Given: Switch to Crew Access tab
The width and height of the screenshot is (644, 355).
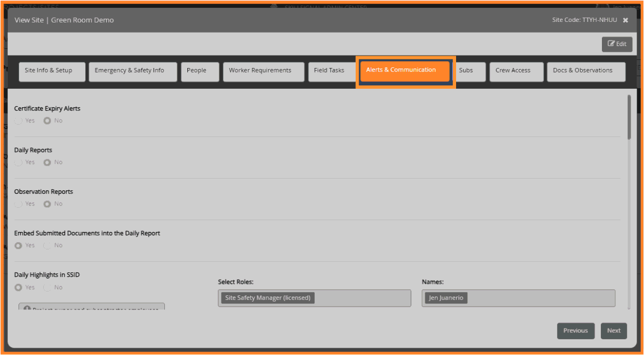Looking at the screenshot, I should click(x=517, y=71).
